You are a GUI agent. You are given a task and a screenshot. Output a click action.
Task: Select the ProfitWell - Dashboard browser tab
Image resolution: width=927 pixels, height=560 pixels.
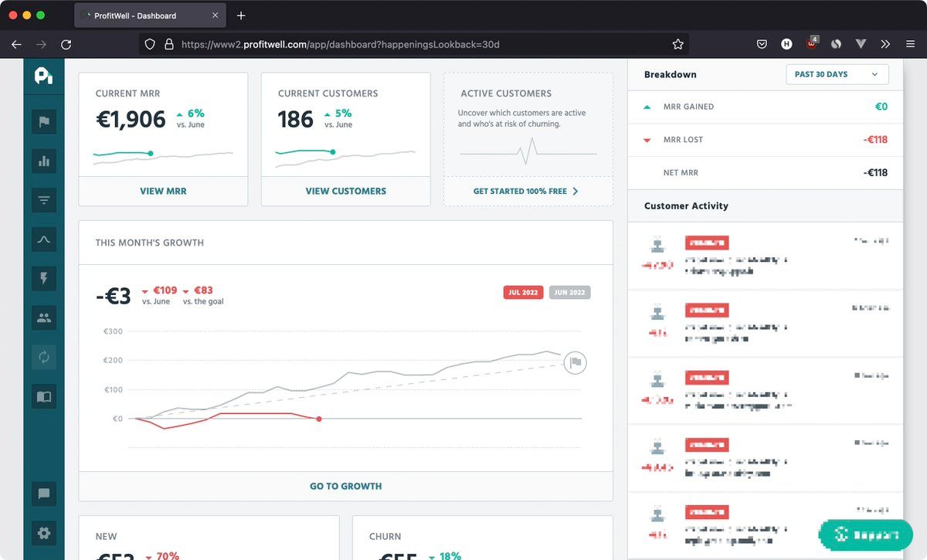[x=147, y=15]
